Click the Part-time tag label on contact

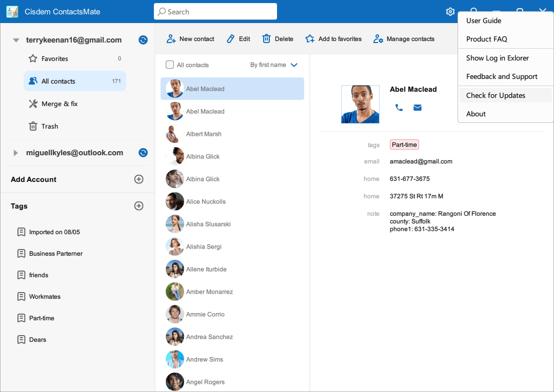pyautogui.click(x=404, y=145)
